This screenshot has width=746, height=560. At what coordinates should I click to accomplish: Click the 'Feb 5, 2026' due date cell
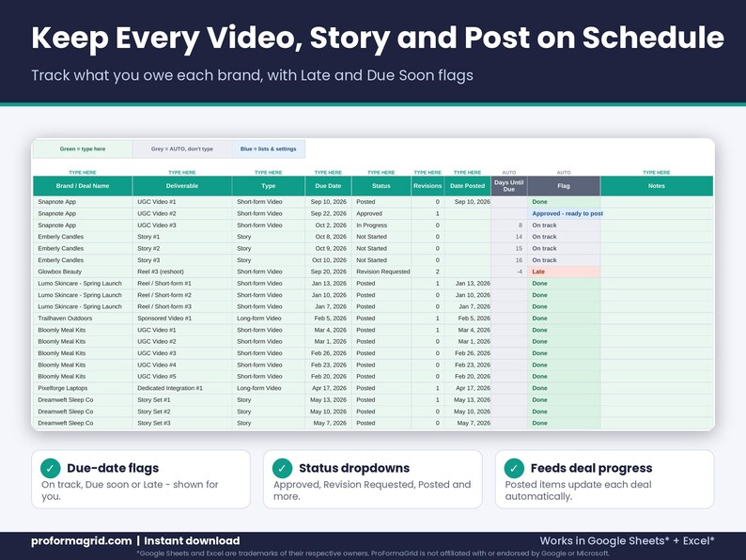point(328,319)
